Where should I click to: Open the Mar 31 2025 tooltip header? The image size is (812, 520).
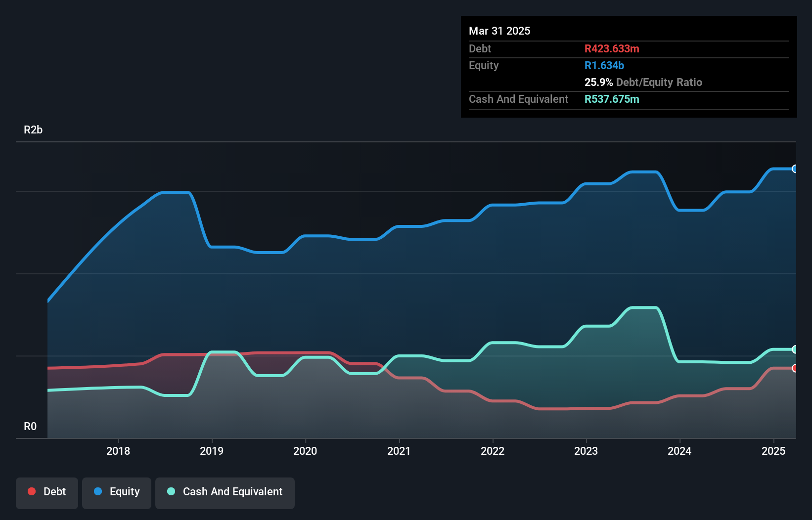[x=499, y=31]
